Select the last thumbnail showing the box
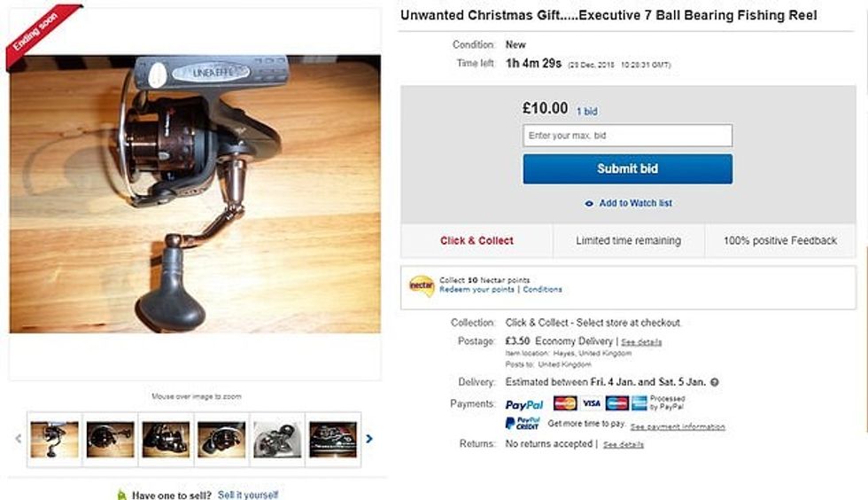The height and width of the screenshot is (500, 868). click(x=333, y=440)
